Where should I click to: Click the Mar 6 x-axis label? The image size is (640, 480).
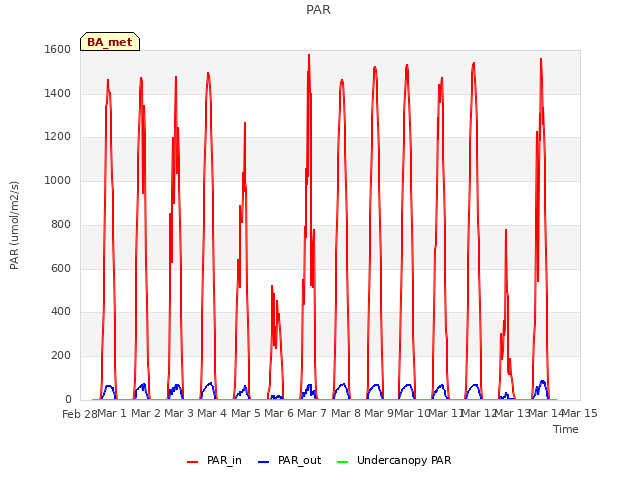279,413
